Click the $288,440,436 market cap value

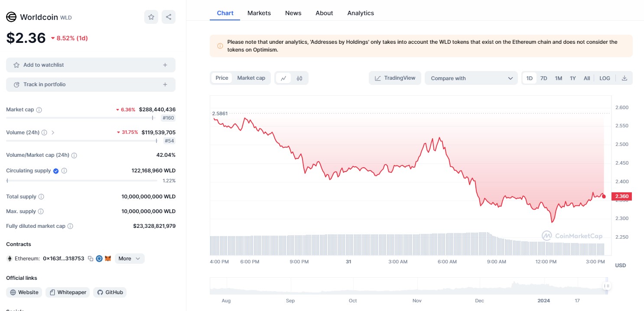pyautogui.click(x=157, y=110)
